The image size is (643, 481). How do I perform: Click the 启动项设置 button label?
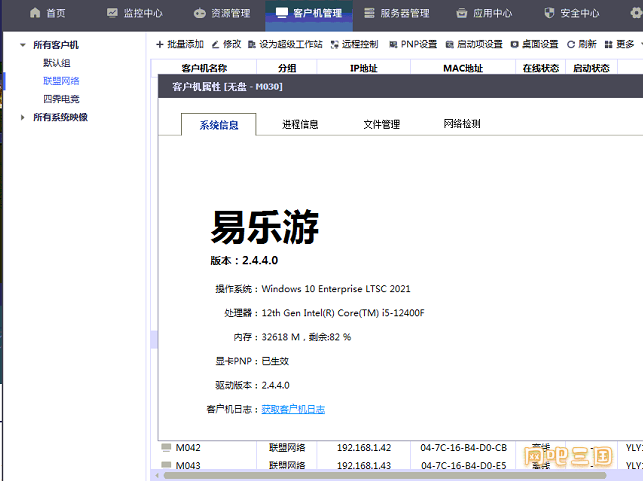(x=480, y=44)
